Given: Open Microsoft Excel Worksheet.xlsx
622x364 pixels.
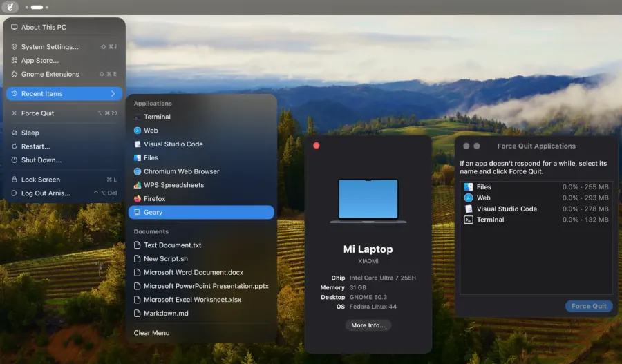Looking at the screenshot, I should click(x=201, y=299).
